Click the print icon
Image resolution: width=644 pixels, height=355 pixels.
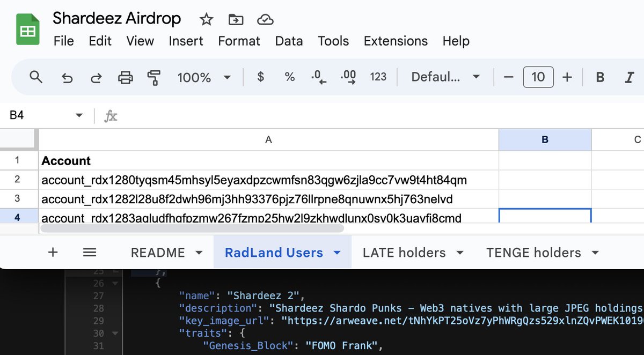point(125,78)
